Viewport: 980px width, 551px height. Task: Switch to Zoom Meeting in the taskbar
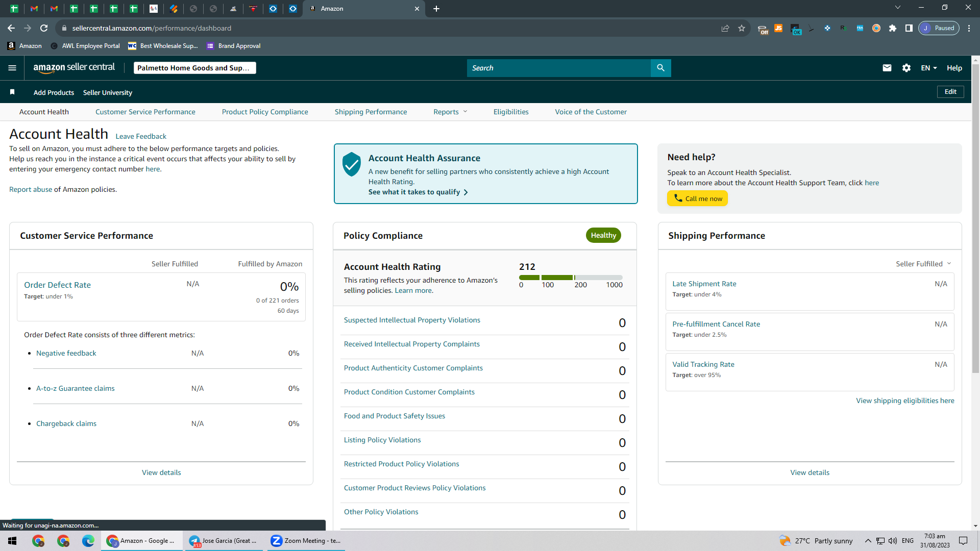[x=306, y=541]
